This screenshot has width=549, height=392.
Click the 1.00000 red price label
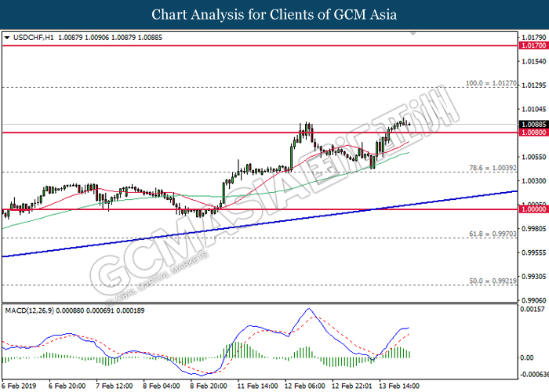[x=534, y=209]
